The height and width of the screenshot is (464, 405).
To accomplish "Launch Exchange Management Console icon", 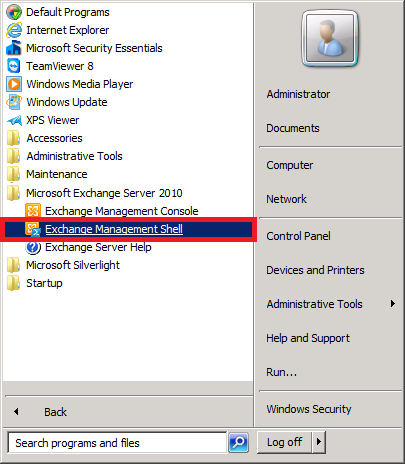I will click(x=33, y=211).
